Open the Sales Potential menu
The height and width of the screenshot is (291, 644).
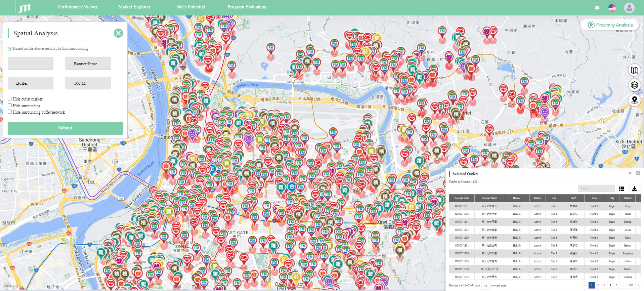[190, 7]
